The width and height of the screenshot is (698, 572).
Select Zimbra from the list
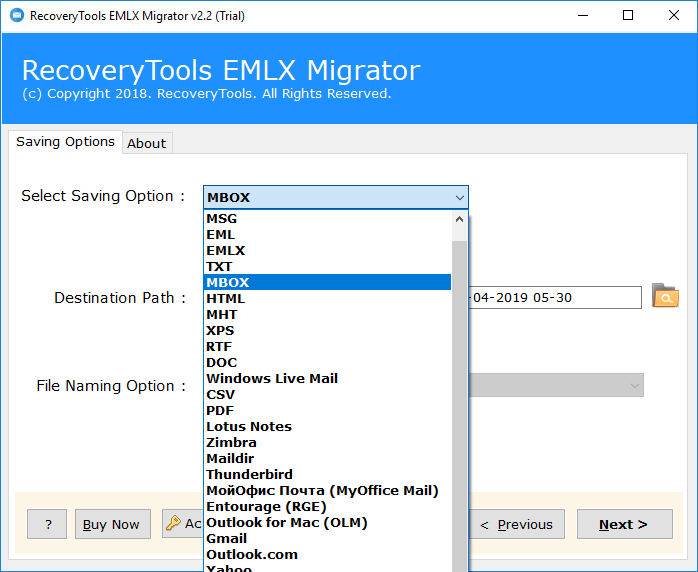click(327, 442)
